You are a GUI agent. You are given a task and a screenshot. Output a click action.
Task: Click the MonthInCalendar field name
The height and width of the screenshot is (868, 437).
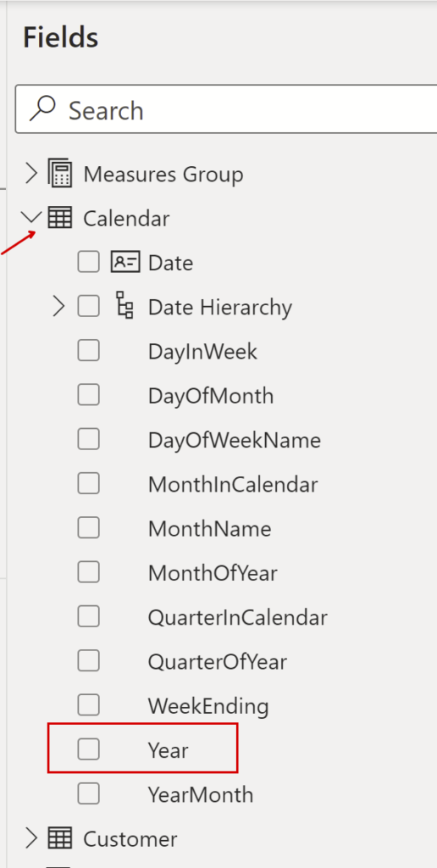point(233,484)
